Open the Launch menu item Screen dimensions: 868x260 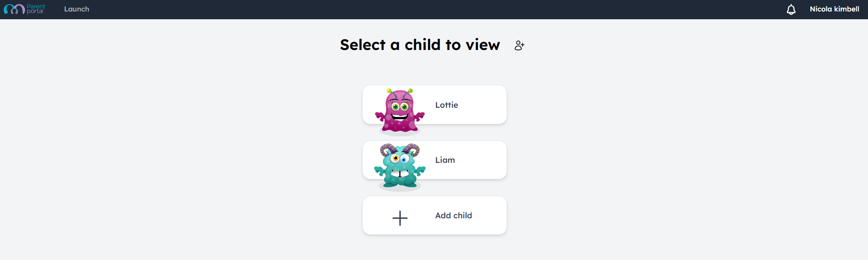coord(76,9)
